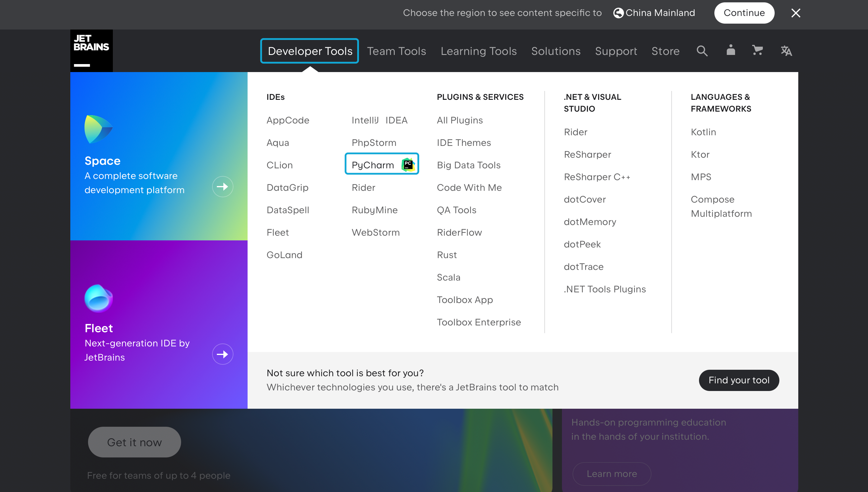868x492 pixels.
Task: Open QA Tools link
Action: click(456, 210)
